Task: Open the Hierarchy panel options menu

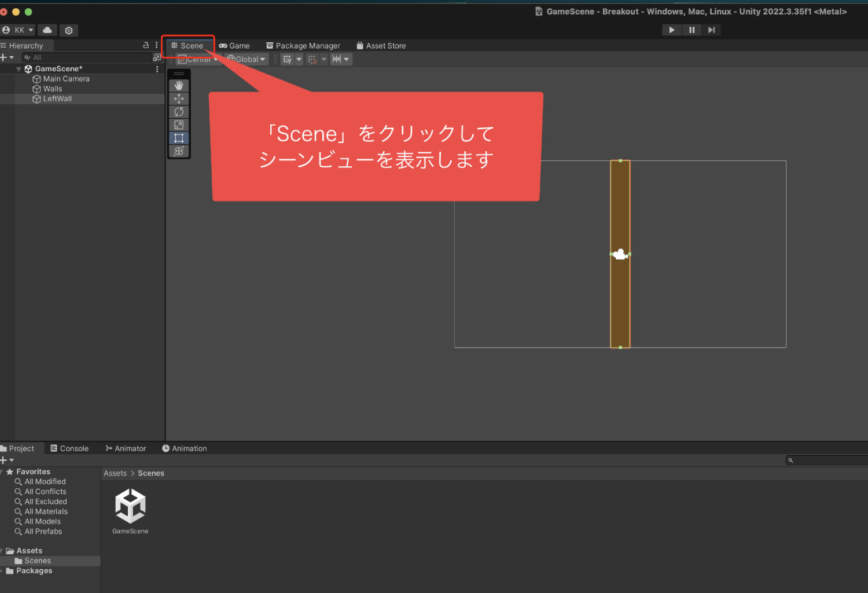Action: pyautogui.click(x=156, y=45)
